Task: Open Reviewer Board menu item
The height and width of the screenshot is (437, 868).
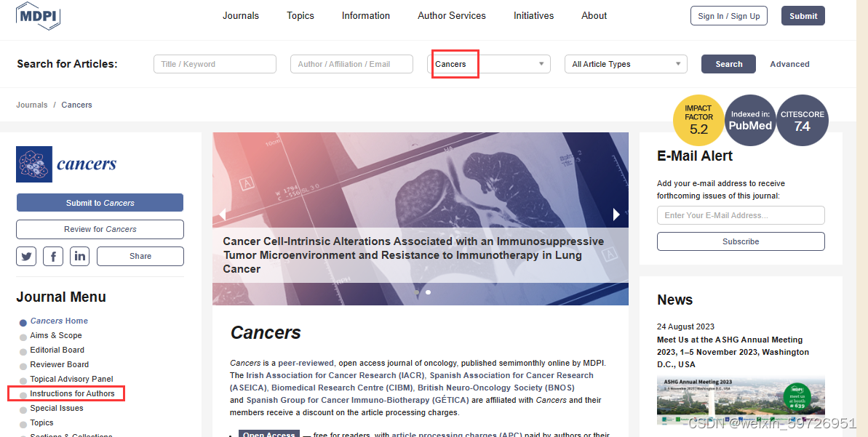Action: coord(59,364)
